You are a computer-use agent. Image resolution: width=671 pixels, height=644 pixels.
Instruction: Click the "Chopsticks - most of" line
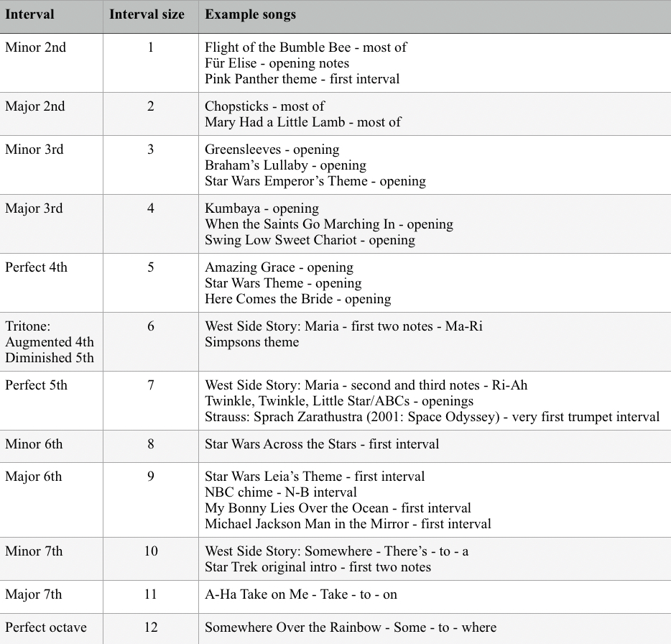[264, 106]
